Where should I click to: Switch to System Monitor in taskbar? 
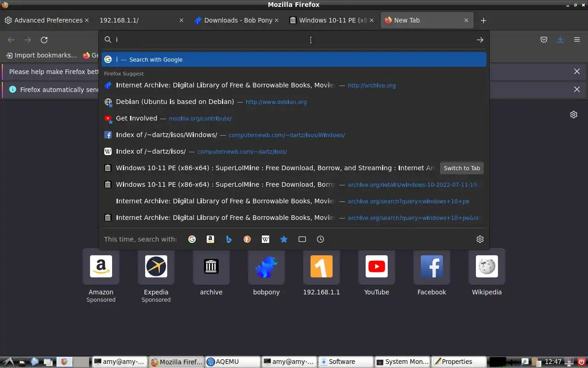[402, 362]
